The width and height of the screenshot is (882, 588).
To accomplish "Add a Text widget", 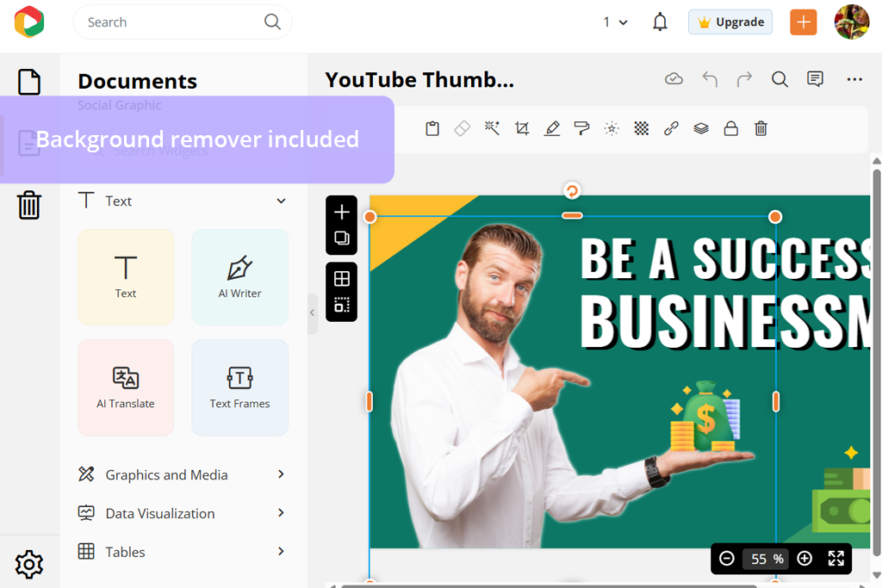I will [126, 276].
